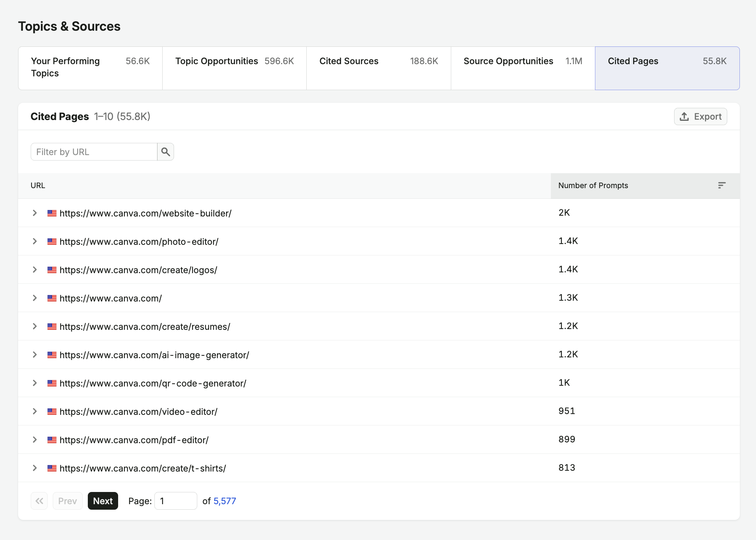756x540 pixels.
Task: Expand the photo-editor URL row
Action: 35,241
